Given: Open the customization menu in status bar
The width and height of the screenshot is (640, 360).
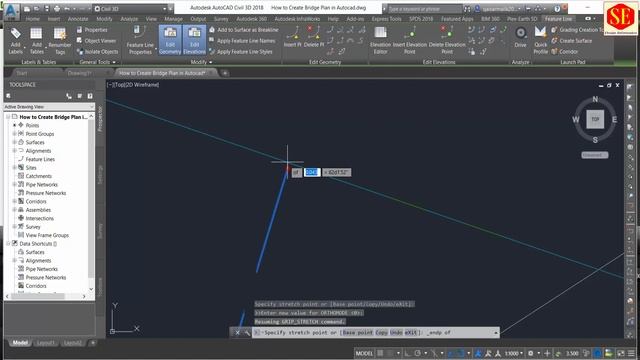Looking at the screenshot, I should [632, 353].
